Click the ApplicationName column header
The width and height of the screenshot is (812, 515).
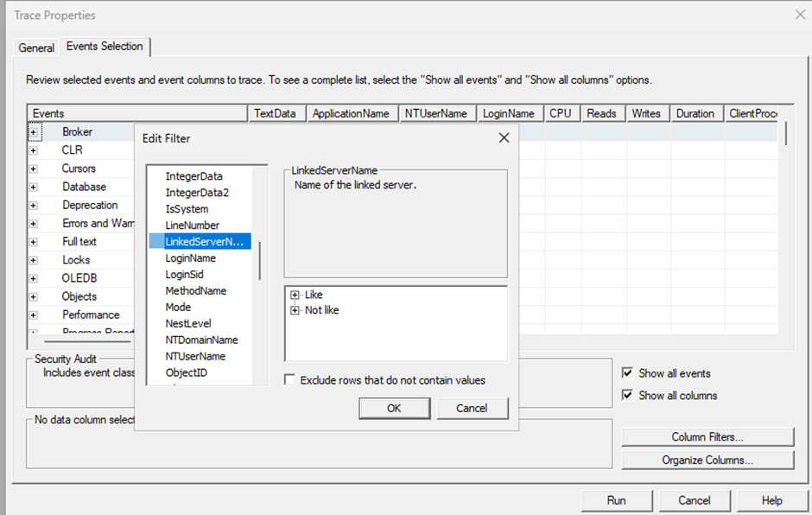(x=352, y=113)
